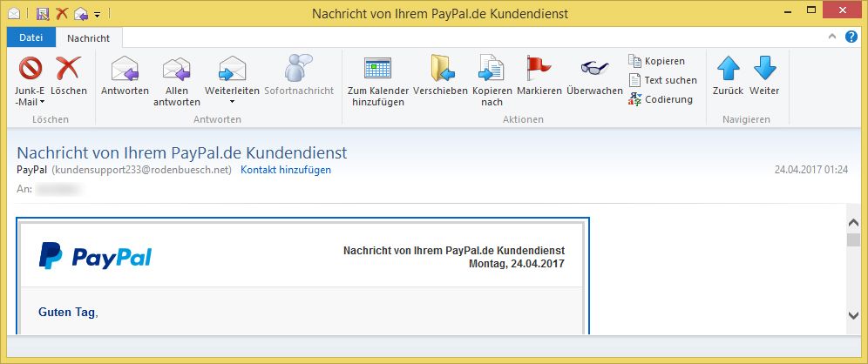Click the PayPal logo in the email
The height and width of the screenshot is (364, 868).
tap(95, 255)
